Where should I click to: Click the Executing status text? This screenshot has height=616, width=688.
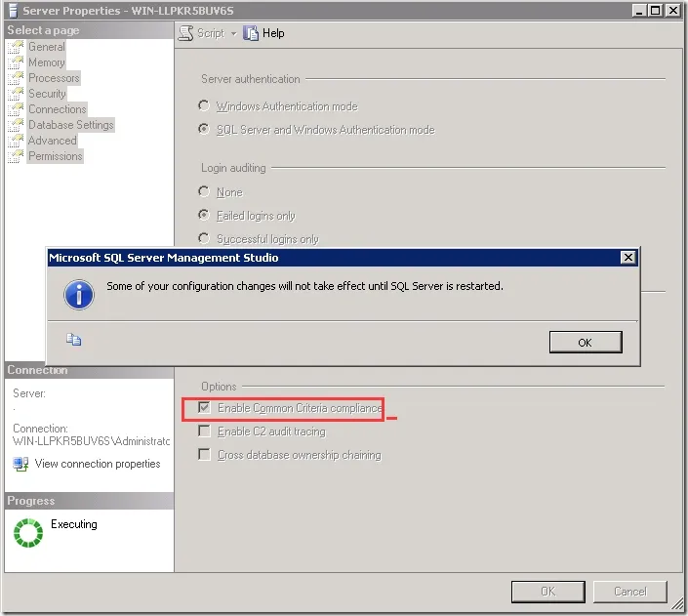click(74, 524)
